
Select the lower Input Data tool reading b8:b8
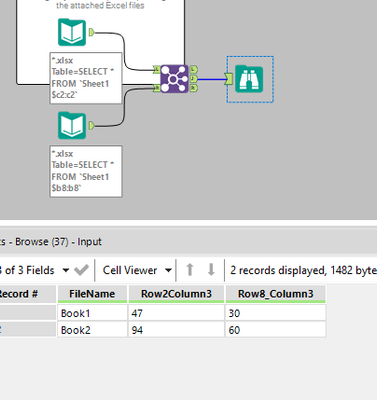pos(72,126)
